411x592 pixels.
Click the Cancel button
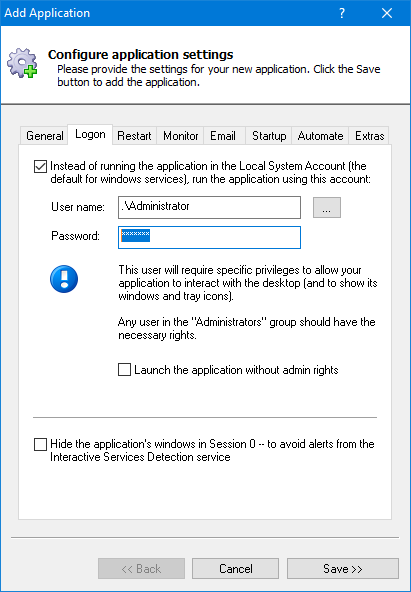[236, 569]
